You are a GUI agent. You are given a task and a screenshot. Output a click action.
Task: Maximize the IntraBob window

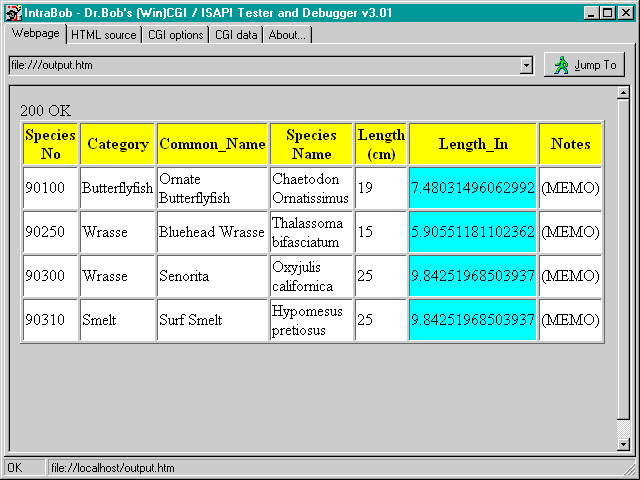click(x=607, y=13)
